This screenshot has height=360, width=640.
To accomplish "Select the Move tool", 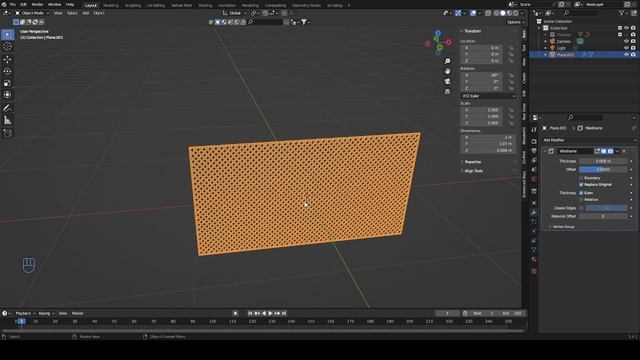I will [x=7, y=60].
